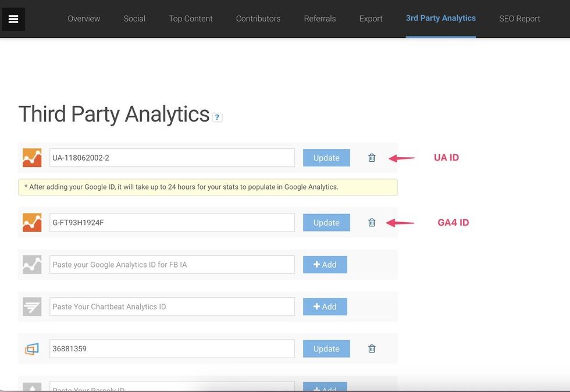570x392 pixels.
Task: Delete the 36881359 entry via trash icon
Action: click(x=372, y=349)
